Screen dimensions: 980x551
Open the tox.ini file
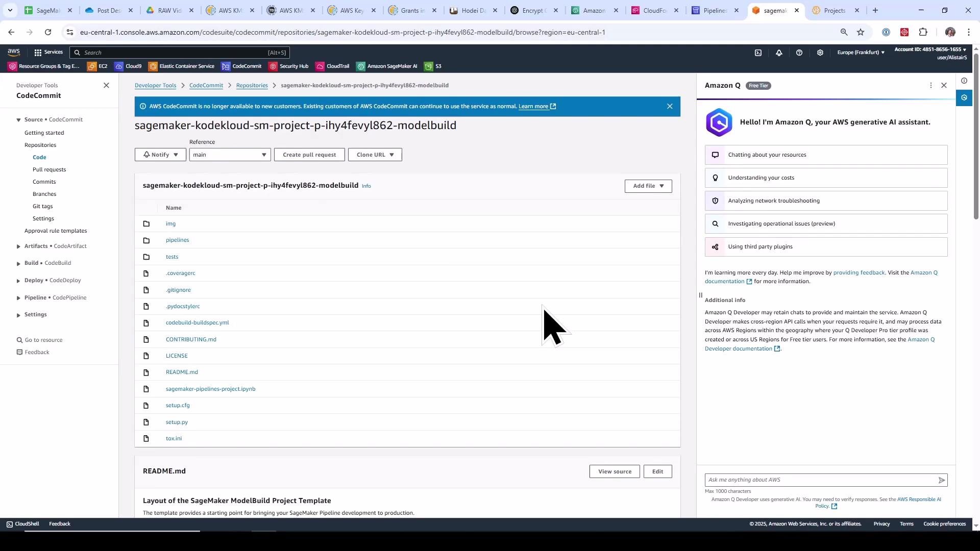point(174,438)
